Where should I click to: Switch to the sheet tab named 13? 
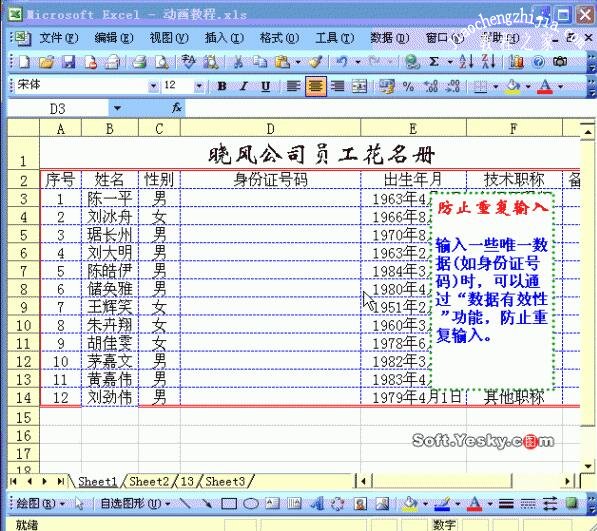point(187,481)
